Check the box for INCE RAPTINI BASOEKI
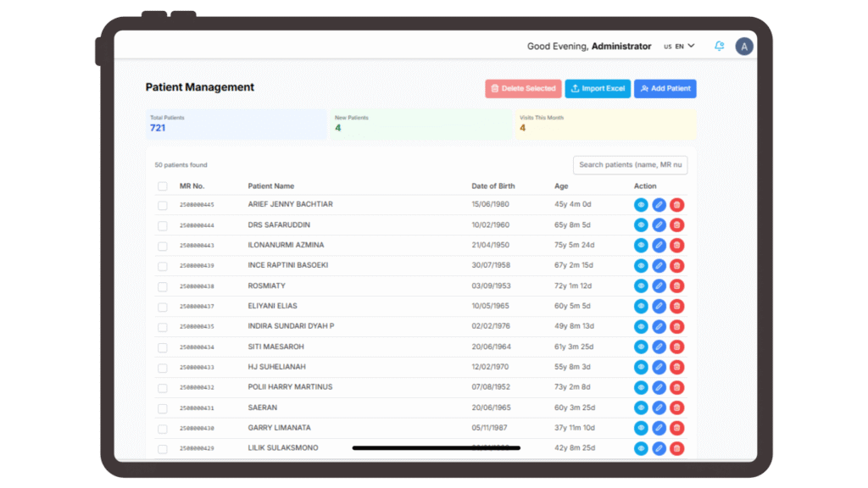Image resolution: width=868 pixels, height=488 pixels. pos(163,266)
